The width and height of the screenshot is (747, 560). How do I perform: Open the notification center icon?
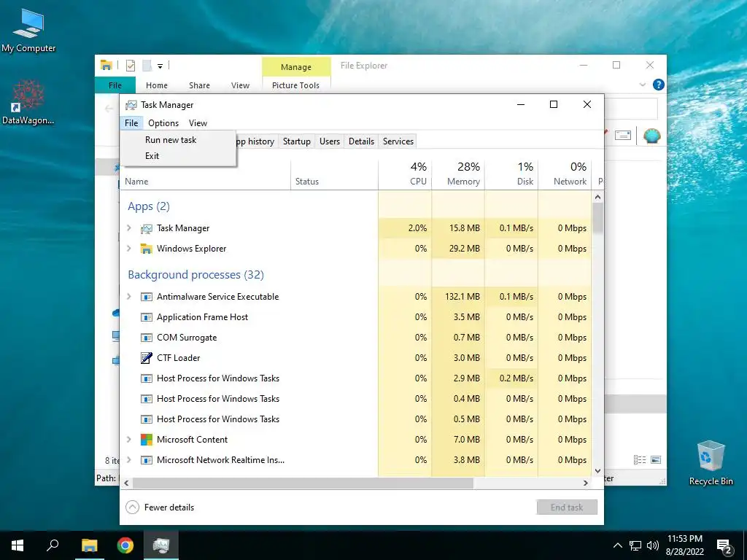(x=724, y=546)
